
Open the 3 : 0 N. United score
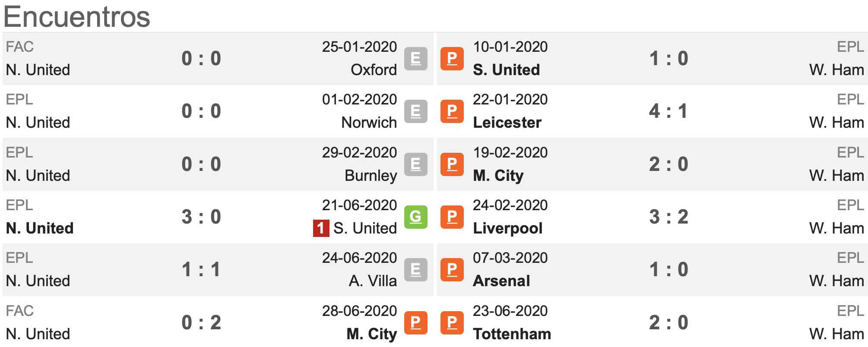tap(201, 217)
